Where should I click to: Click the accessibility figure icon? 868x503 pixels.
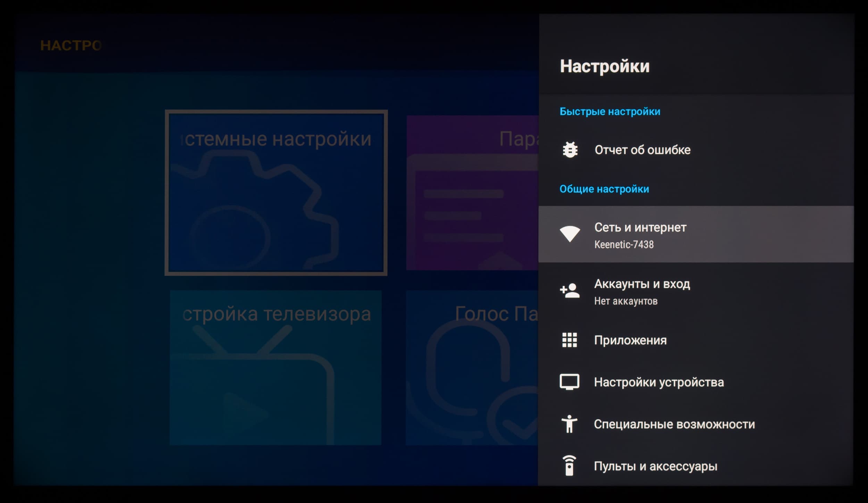(569, 424)
